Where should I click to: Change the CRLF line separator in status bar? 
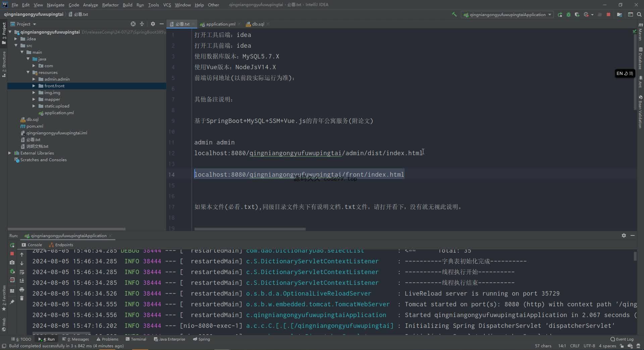click(x=575, y=346)
